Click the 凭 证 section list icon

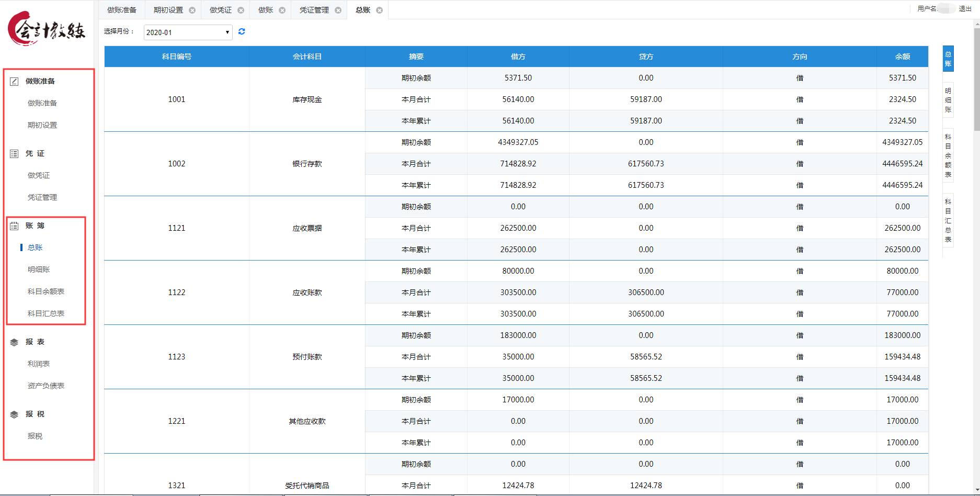click(14, 154)
